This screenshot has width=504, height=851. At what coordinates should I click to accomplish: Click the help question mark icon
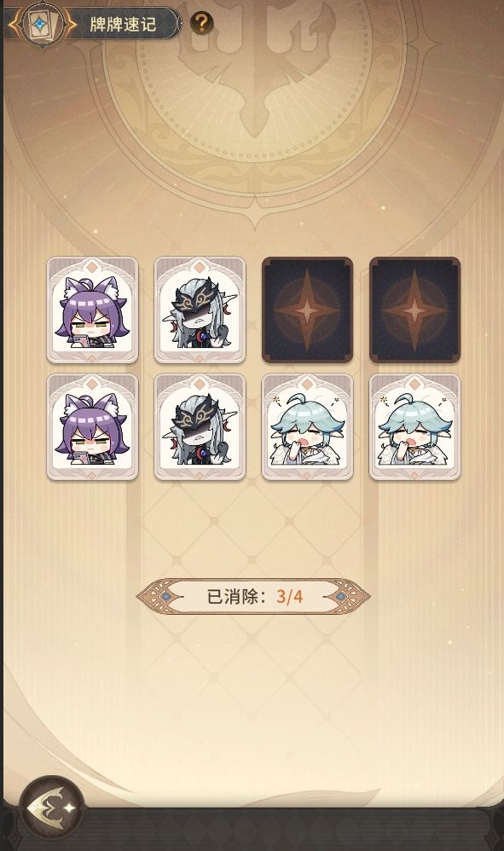click(x=201, y=23)
